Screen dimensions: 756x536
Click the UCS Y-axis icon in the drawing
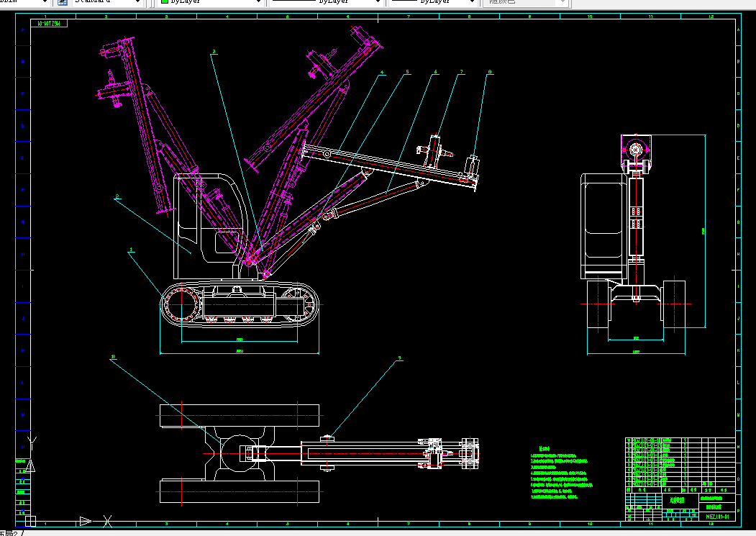click(x=32, y=443)
